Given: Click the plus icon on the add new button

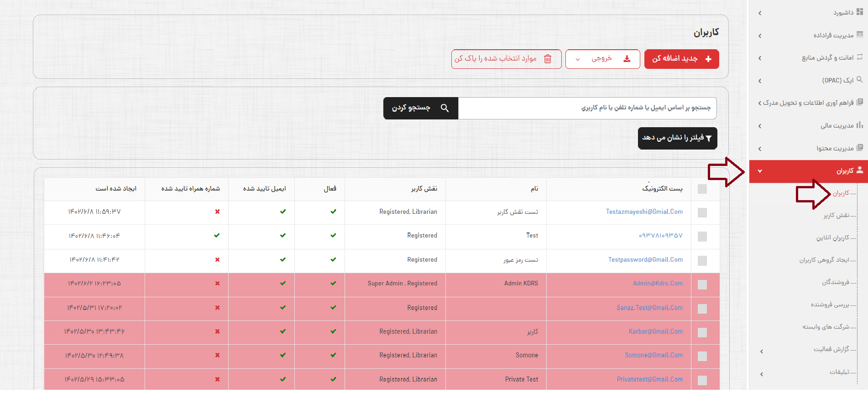Looking at the screenshot, I should 708,59.
